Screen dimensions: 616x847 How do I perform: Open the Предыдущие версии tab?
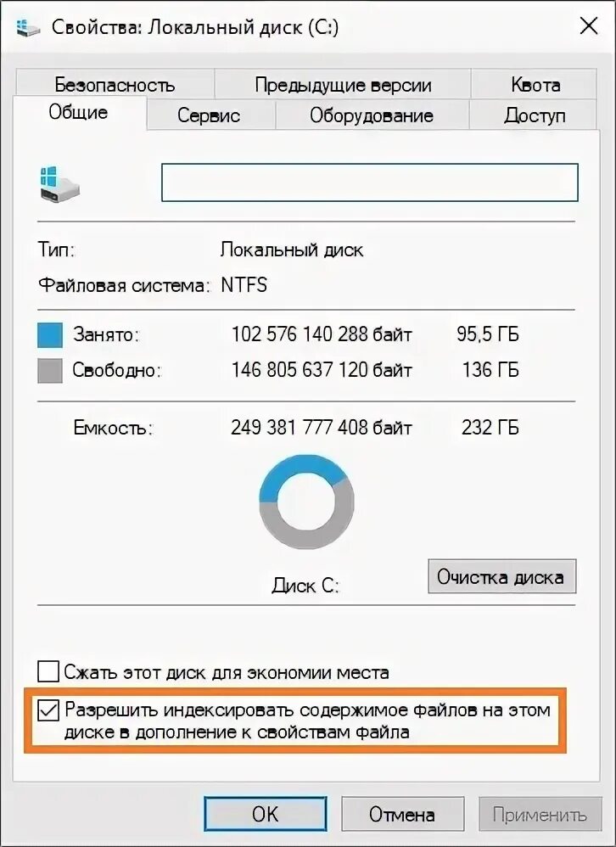[343, 84]
